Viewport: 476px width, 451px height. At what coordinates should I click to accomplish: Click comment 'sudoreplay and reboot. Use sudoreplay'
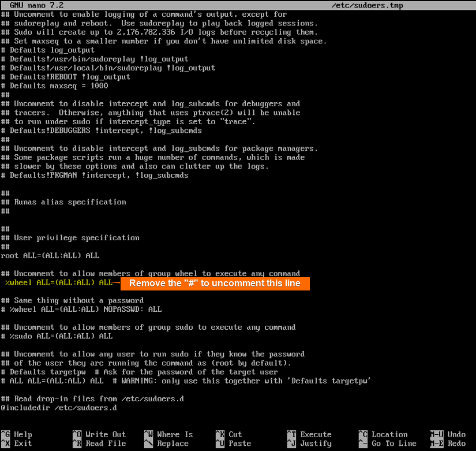click(159, 23)
